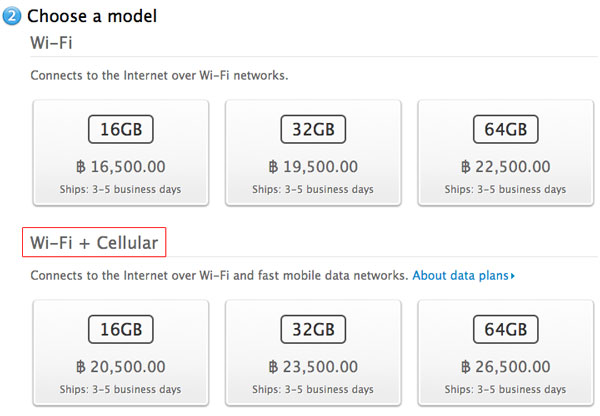Viewport: 600px width, 416px height.
Task: Click the ฿ 26,500.00 price
Action: point(506,367)
